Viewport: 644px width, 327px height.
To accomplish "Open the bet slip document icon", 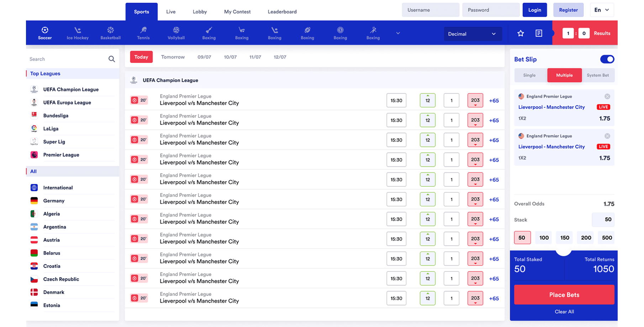I will (x=538, y=33).
